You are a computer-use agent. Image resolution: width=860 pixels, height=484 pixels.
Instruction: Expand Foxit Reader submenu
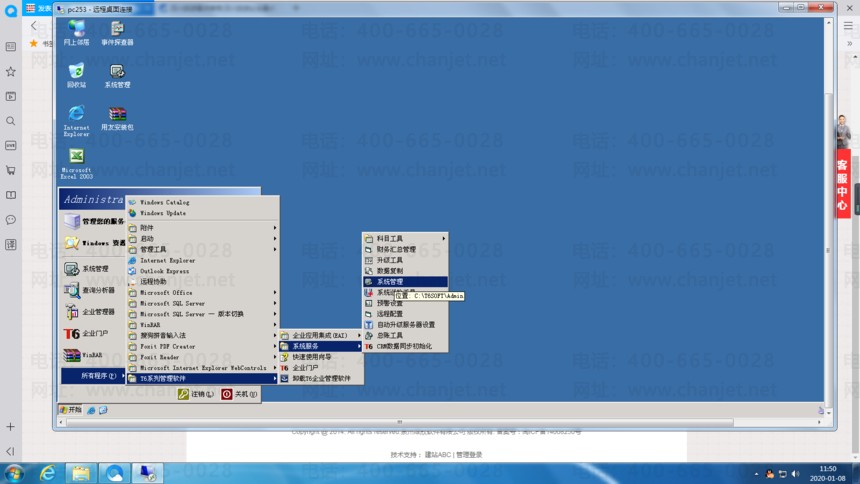[202, 357]
